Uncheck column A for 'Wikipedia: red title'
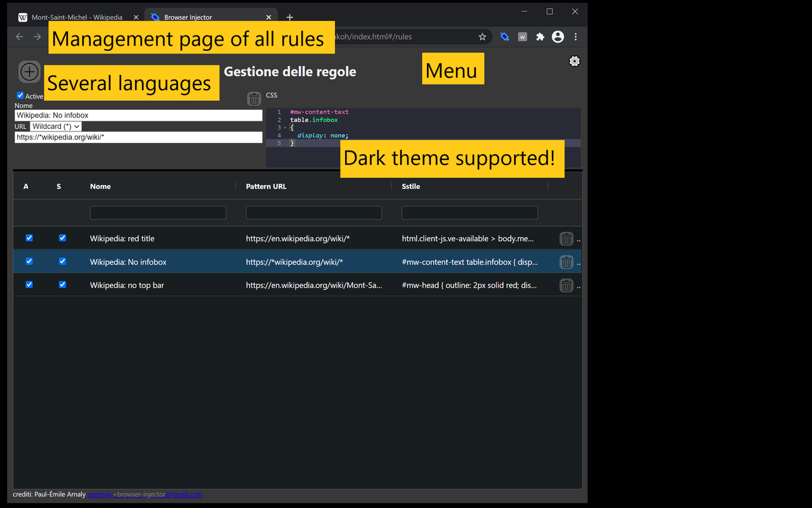Viewport: 812px width, 508px height. click(29, 238)
